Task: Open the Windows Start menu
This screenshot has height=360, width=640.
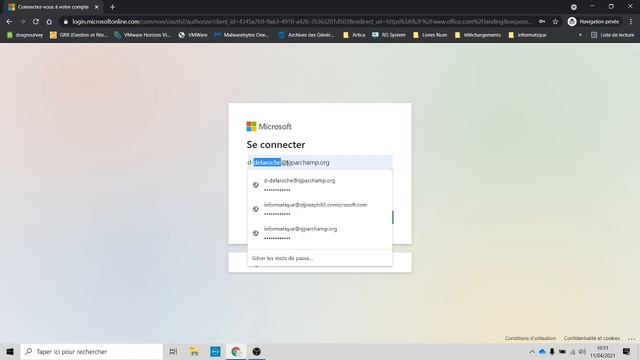Action: tap(10, 351)
